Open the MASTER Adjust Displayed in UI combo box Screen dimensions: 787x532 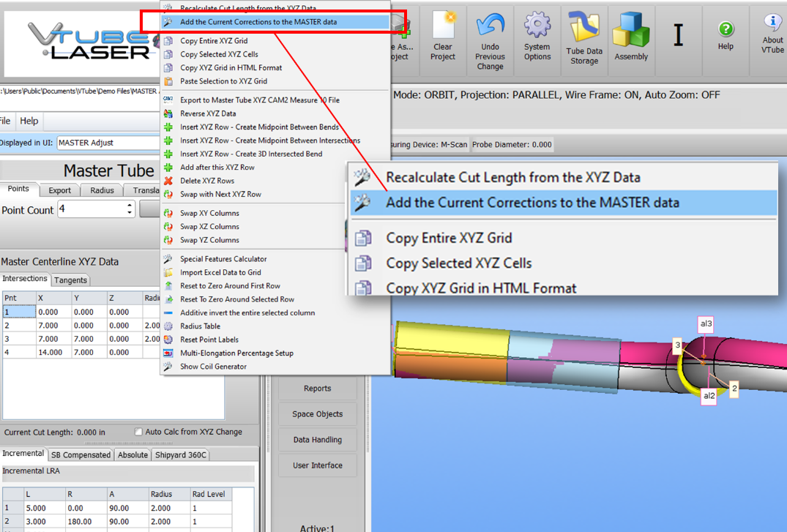(108, 143)
